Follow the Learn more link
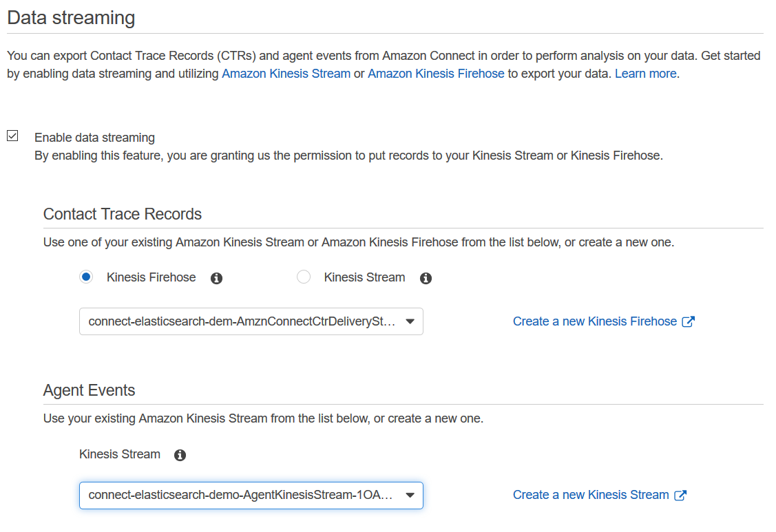This screenshot has width=776, height=532. [645, 74]
